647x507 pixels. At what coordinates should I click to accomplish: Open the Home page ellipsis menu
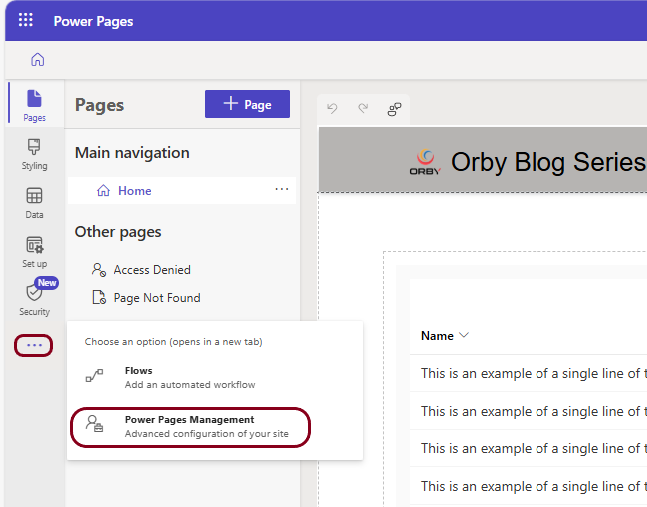(x=282, y=190)
